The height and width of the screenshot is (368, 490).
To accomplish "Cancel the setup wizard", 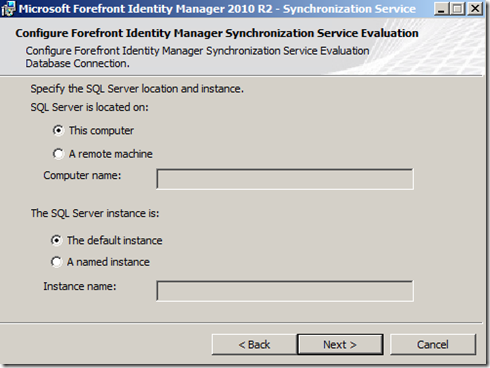I will [433, 344].
